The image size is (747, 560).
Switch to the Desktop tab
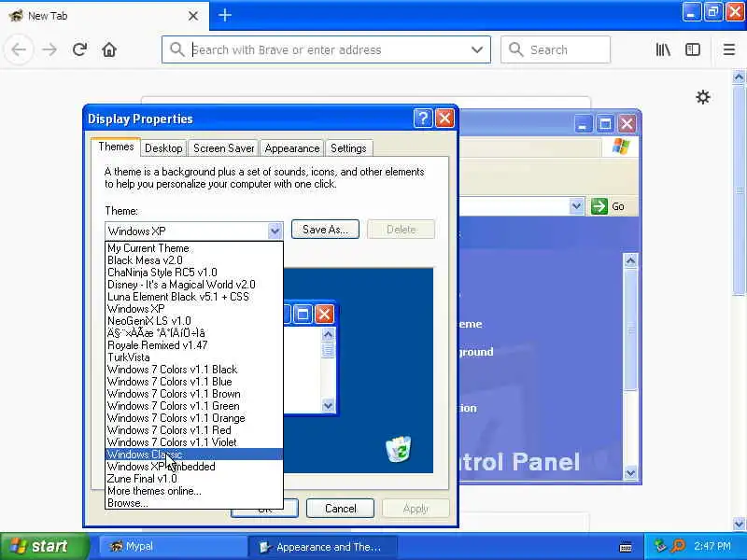point(163,148)
